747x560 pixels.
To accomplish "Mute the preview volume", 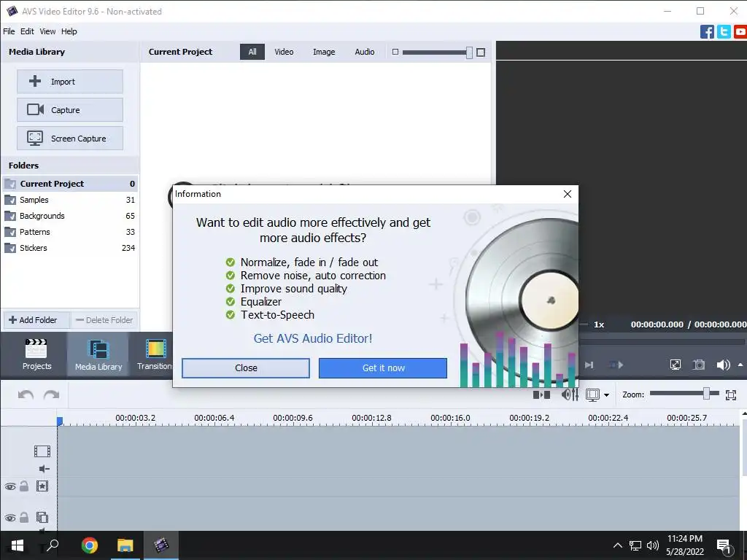I will 723,365.
